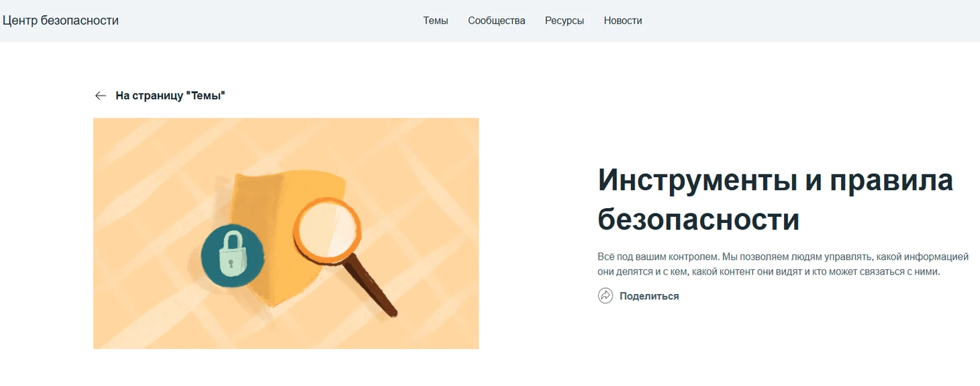Click the padlock and magnifier illustration

[286, 234]
